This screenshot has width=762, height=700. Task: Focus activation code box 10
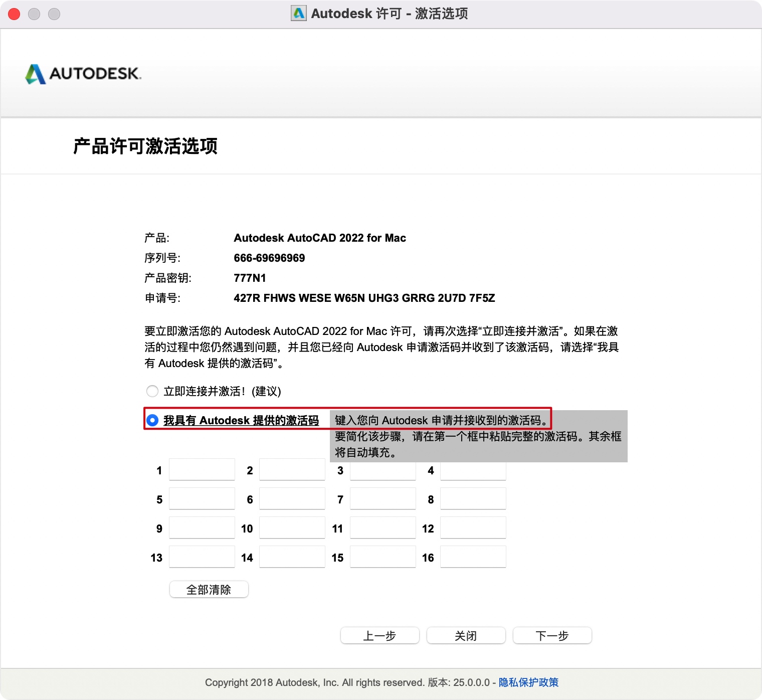point(292,528)
